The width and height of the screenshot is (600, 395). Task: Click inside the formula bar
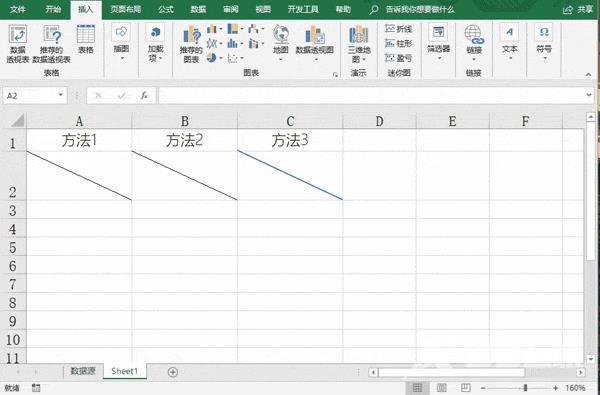[371, 95]
